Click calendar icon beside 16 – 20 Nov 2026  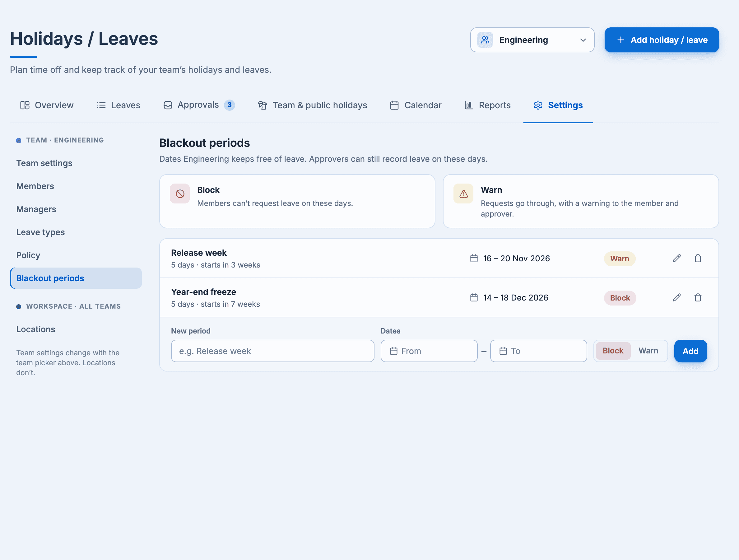tap(474, 258)
